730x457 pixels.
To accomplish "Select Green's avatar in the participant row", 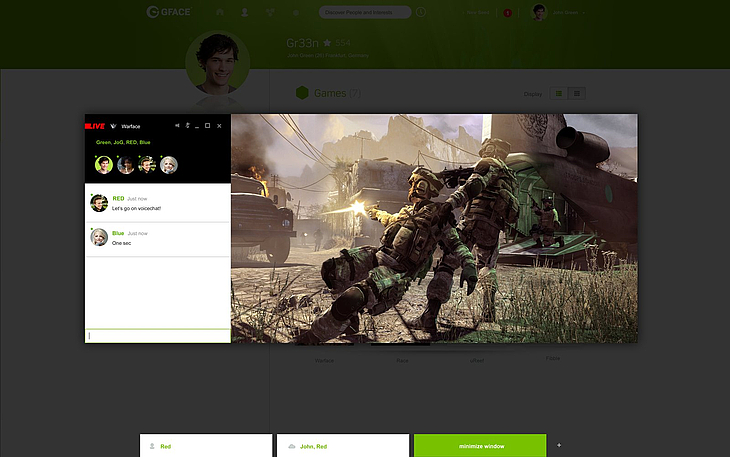I will [104, 165].
